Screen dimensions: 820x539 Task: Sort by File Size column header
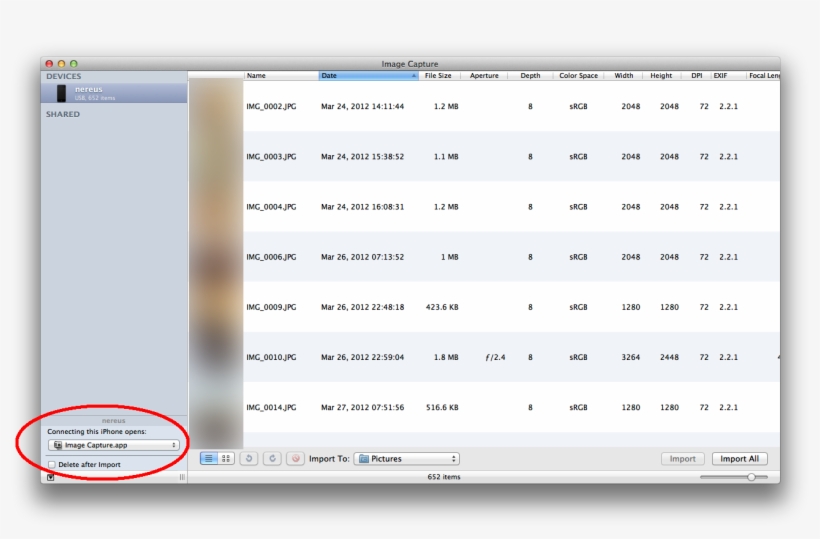438,76
